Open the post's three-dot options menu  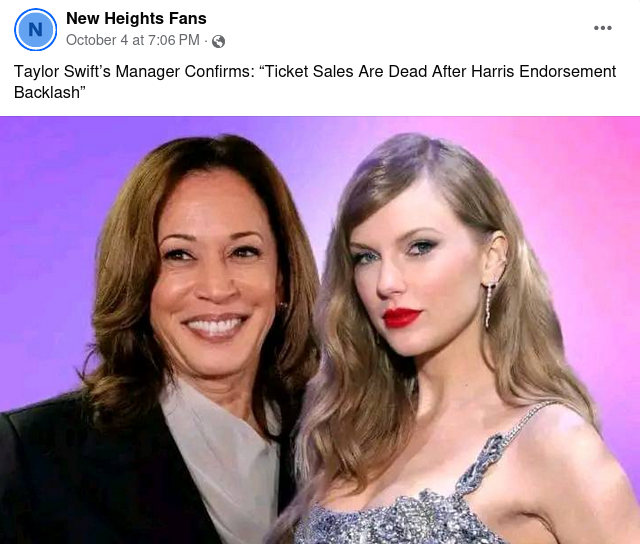(x=602, y=28)
